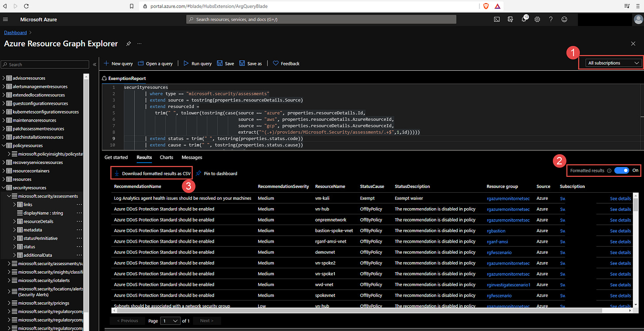Viewport: 644px width, 331px height.
Task: Focus the Azure global search box
Action: point(321,19)
